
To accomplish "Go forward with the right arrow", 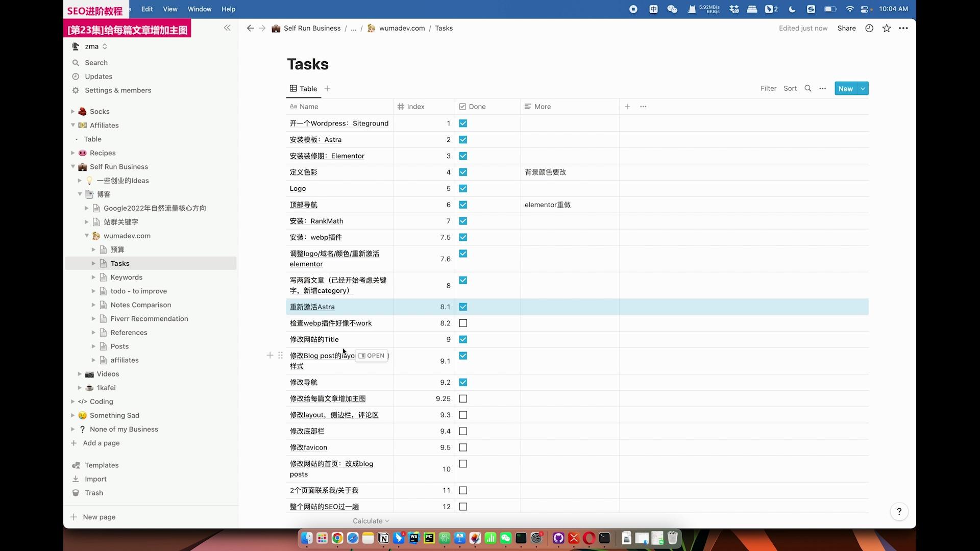I will [262, 28].
